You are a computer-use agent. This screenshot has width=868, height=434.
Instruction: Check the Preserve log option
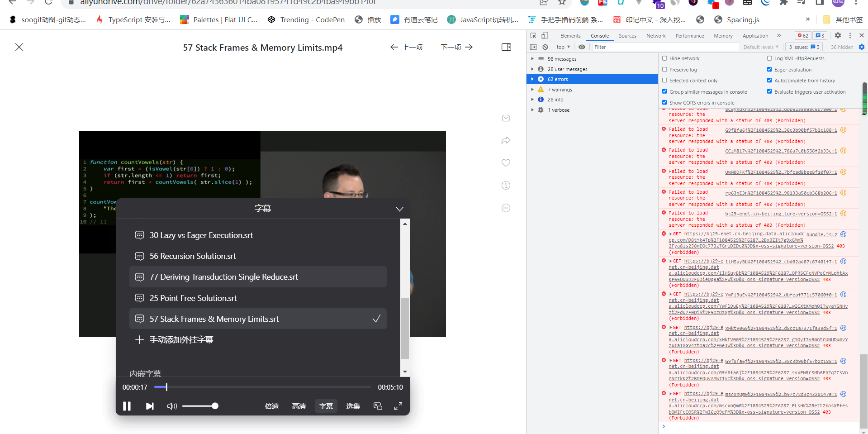664,70
